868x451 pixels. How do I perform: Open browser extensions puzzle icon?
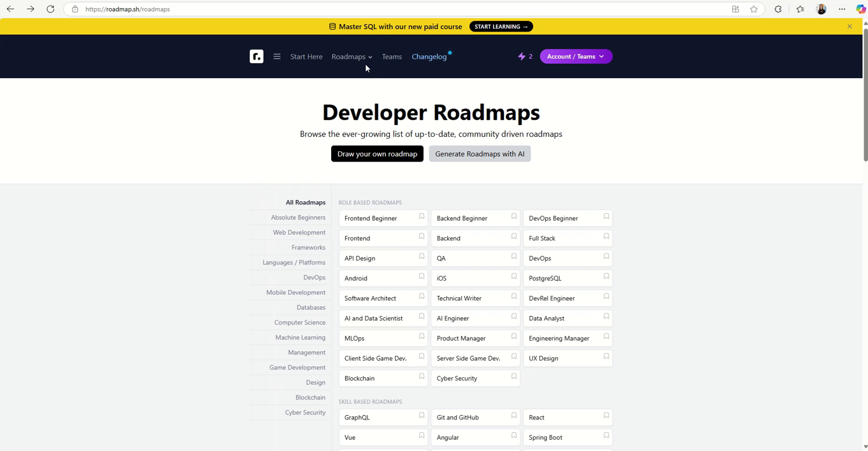[x=778, y=9]
